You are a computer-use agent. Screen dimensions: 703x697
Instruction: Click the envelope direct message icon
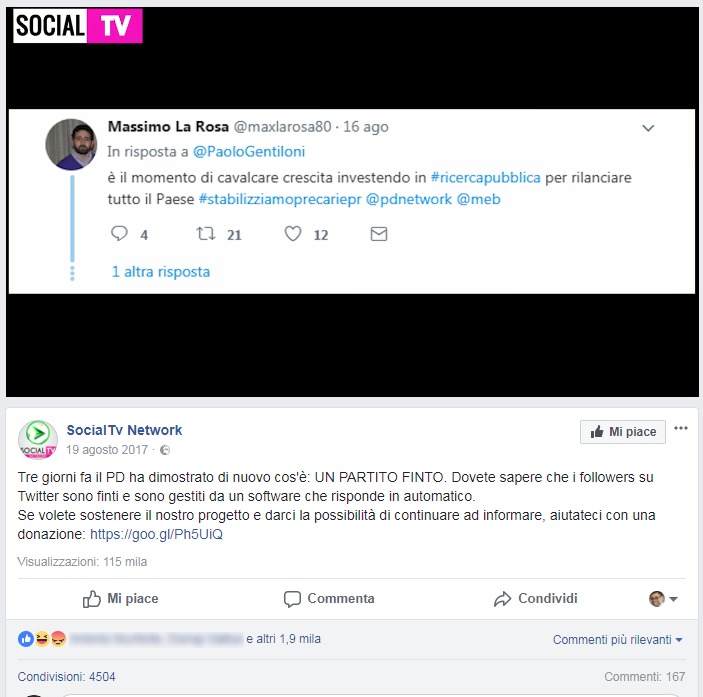tap(379, 234)
